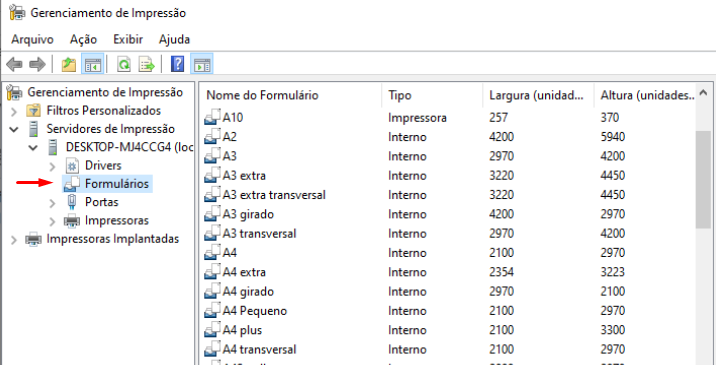This screenshot has height=365, width=716.
Task: Click the Filtros Personalizados folder icon
Action: click(x=33, y=111)
